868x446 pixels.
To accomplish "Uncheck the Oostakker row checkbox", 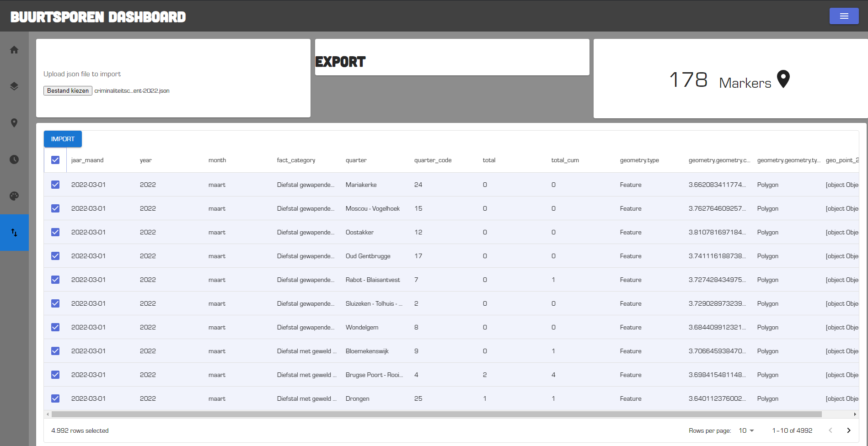I will tap(55, 232).
